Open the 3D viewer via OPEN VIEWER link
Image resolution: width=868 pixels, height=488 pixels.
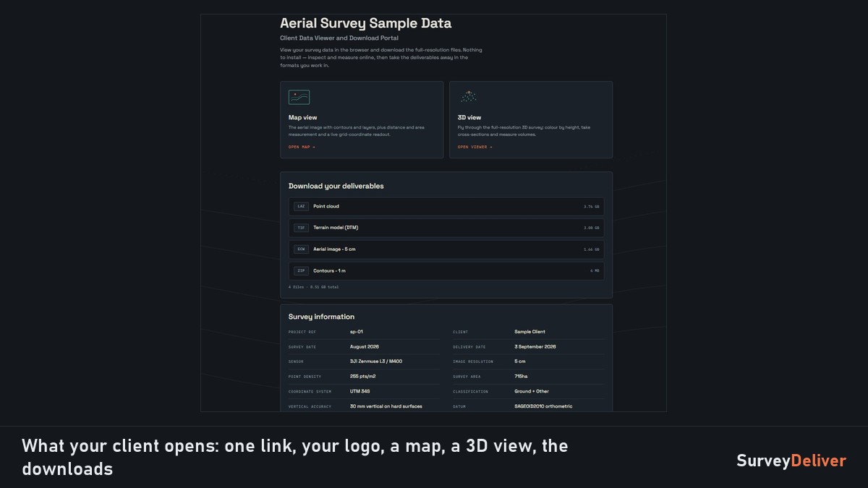(x=475, y=147)
